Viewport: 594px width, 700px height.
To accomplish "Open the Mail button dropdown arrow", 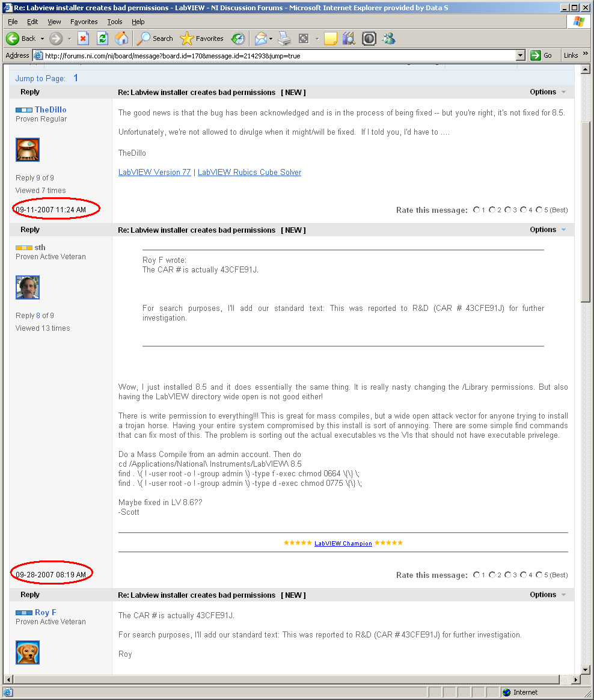I will pos(271,39).
